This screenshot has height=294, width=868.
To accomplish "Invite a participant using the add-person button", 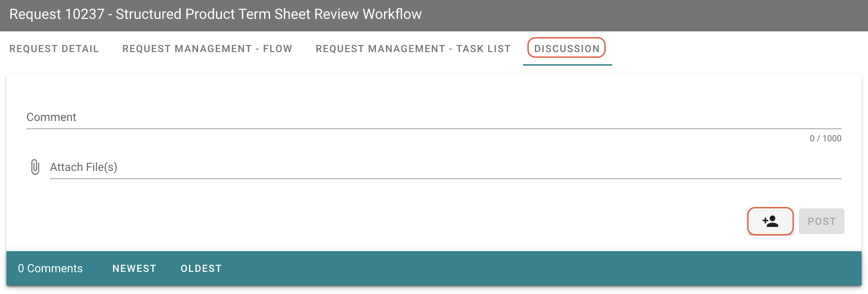I will pyautogui.click(x=770, y=221).
